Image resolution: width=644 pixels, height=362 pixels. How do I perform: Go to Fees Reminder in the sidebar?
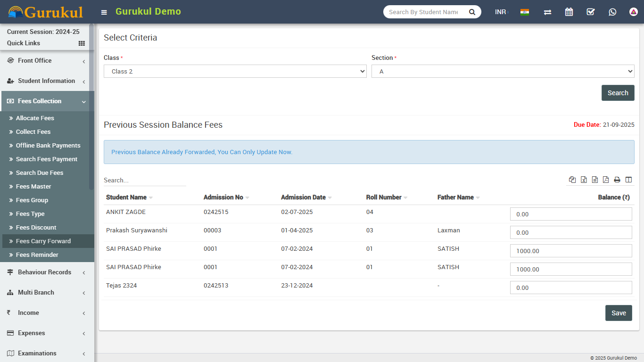pyautogui.click(x=37, y=255)
